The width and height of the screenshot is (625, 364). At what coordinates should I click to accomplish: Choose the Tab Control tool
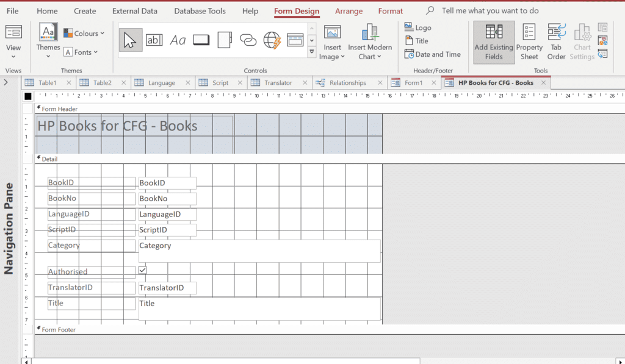(x=225, y=40)
